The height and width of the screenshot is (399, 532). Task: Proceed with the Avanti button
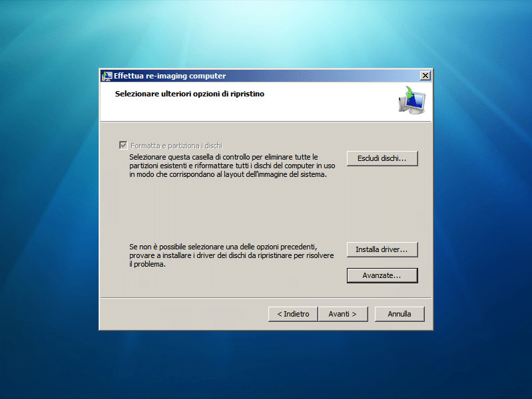click(x=343, y=314)
